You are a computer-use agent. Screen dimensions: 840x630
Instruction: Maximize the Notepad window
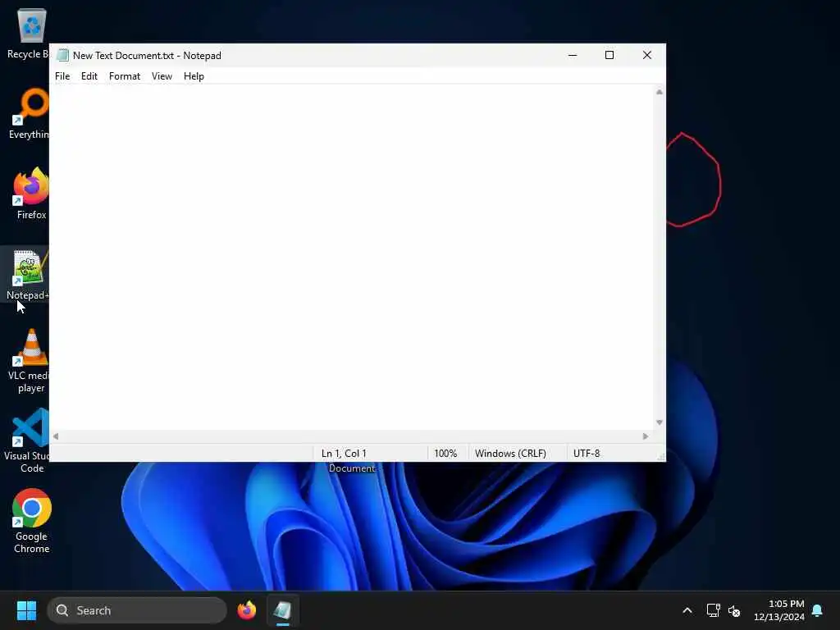[609, 55]
